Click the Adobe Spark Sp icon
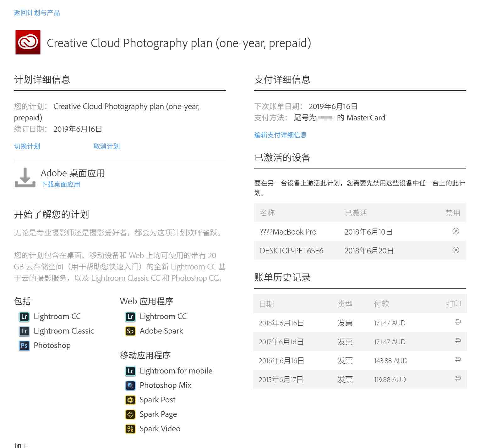Image resolution: width=485 pixels, height=448 pixels. coord(130,331)
